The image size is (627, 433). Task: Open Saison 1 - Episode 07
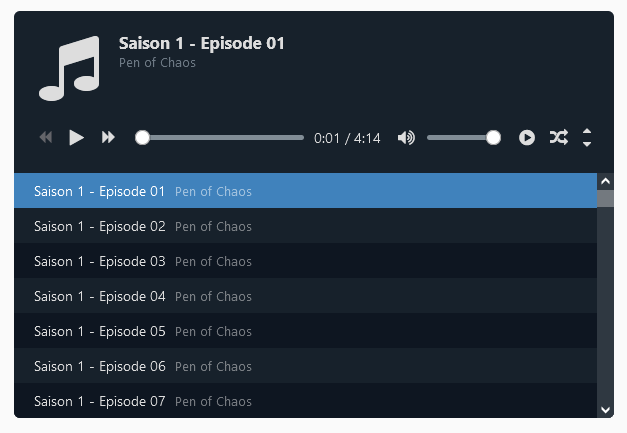point(306,401)
